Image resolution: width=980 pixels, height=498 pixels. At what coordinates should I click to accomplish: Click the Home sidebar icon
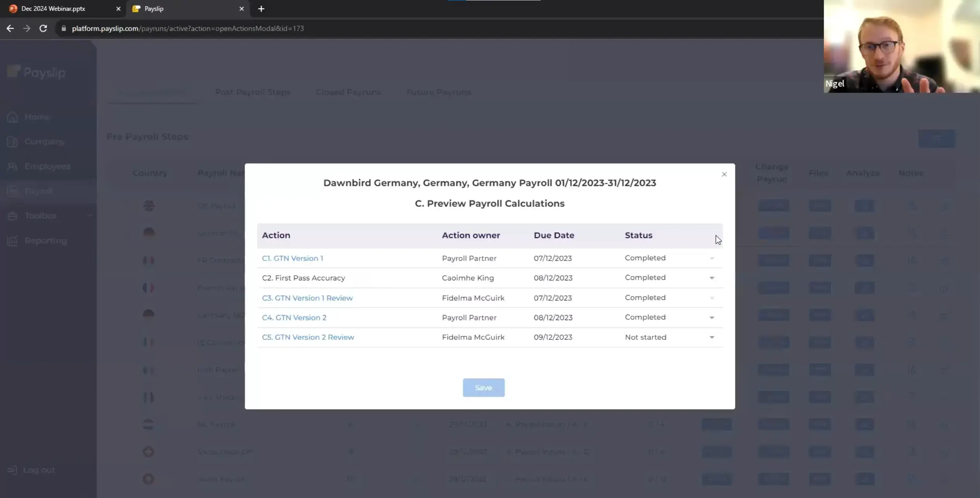coord(12,117)
